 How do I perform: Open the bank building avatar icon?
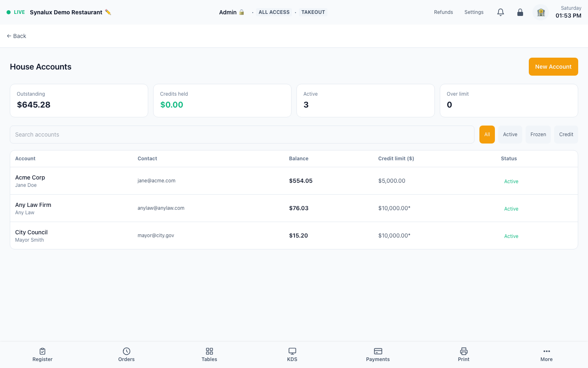tap(541, 12)
